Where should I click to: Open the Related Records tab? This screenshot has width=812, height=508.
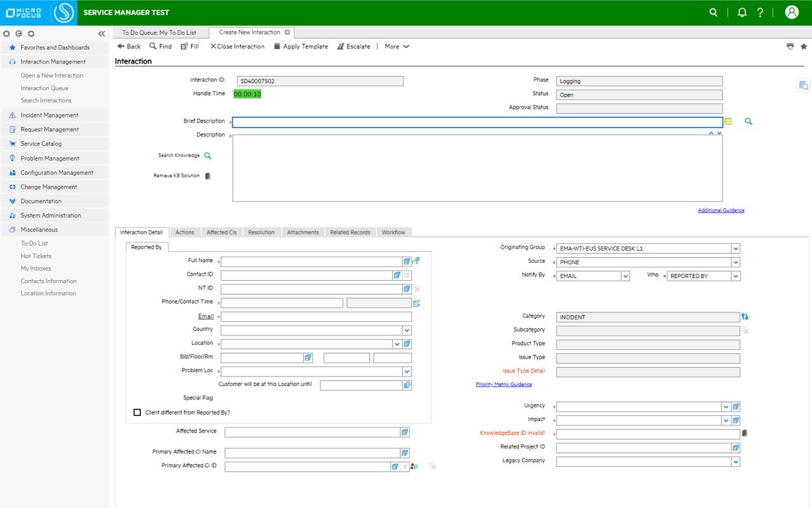(x=350, y=232)
